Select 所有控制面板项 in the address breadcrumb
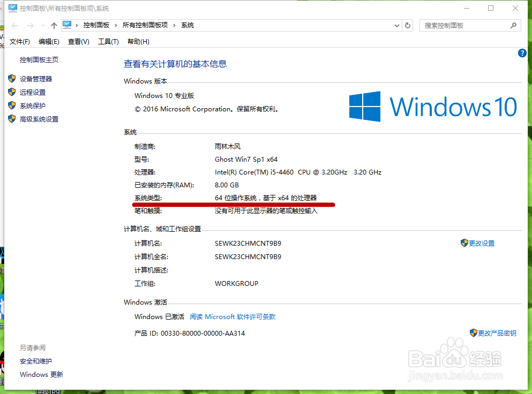This screenshot has height=394, width=532. (x=145, y=25)
